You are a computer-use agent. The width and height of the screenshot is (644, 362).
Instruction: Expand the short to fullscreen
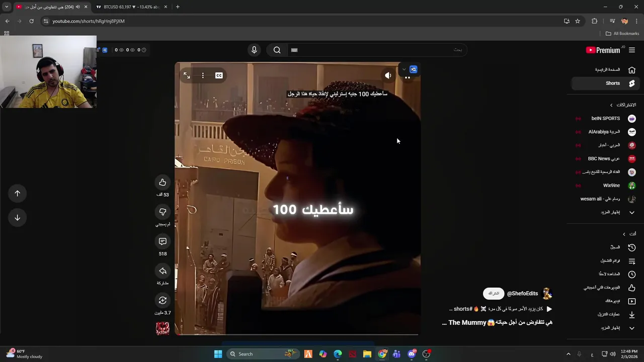point(187,75)
